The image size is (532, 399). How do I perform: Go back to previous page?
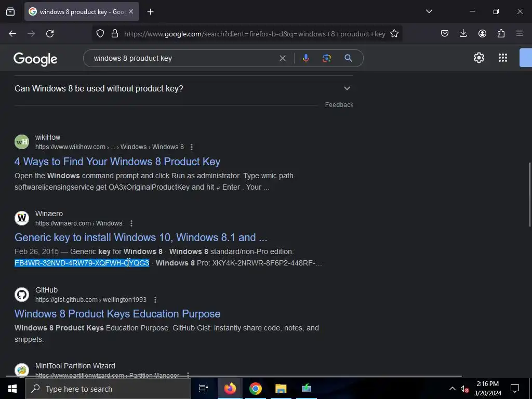(12, 34)
